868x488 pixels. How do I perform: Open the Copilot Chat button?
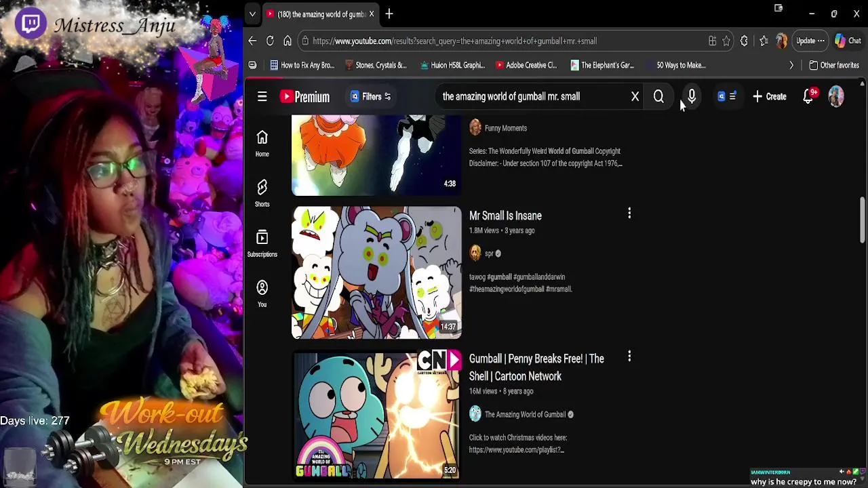click(x=848, y=41)
